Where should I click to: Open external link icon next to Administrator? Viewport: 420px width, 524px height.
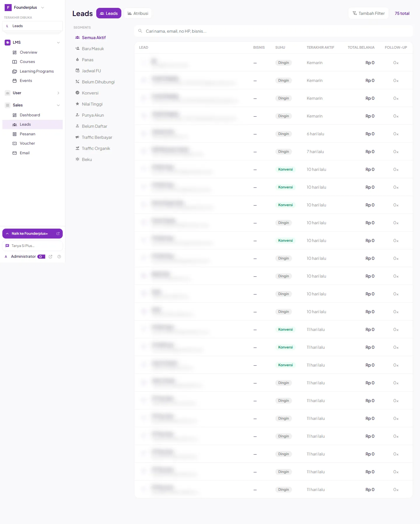coord(50,257)
